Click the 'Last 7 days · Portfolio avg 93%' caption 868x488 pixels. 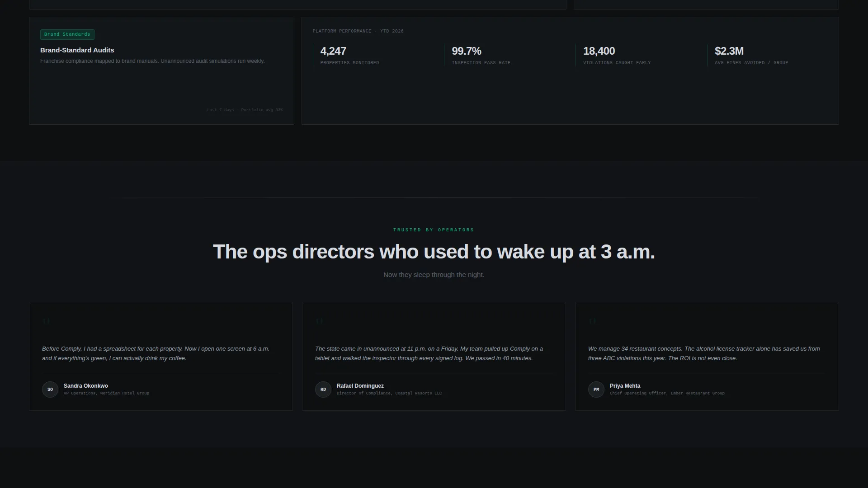point(245,110)
